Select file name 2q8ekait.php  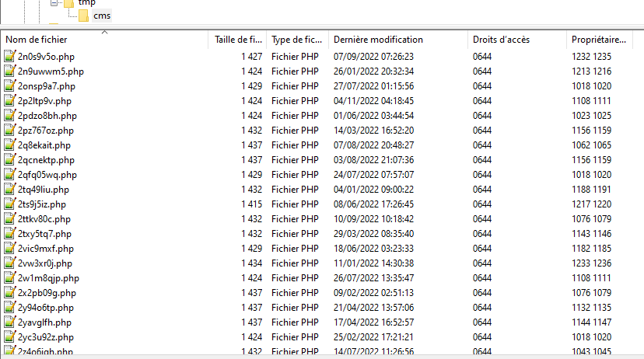(x=44, y=145)
